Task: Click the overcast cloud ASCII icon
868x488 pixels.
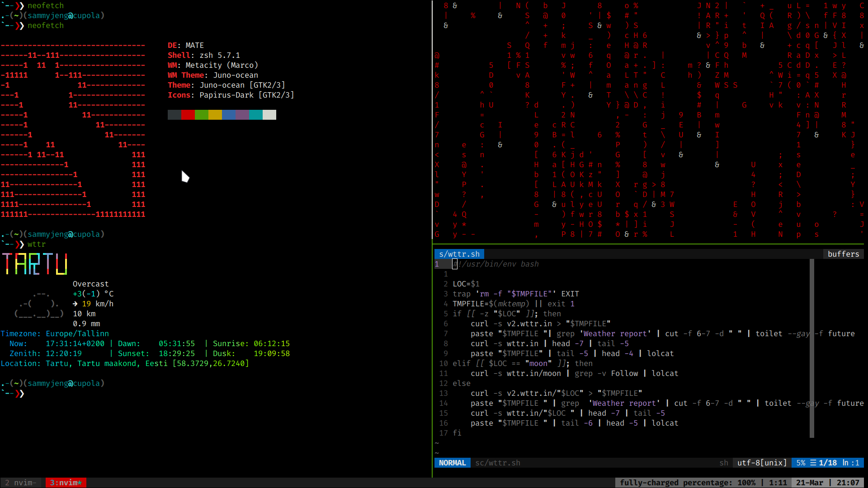Action: point(39,305)
